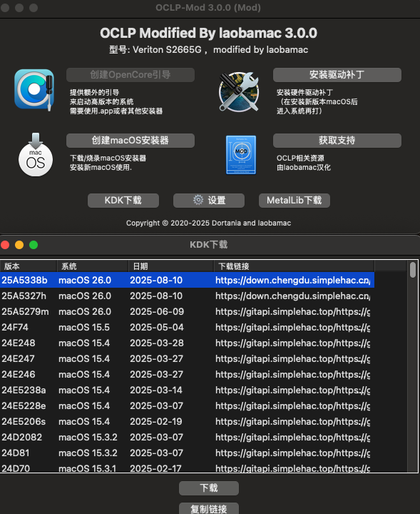The image size is (420, 514).
Task: Click the Copyright 2020-2025 Dortania text
Action: [x=208, y=223]
